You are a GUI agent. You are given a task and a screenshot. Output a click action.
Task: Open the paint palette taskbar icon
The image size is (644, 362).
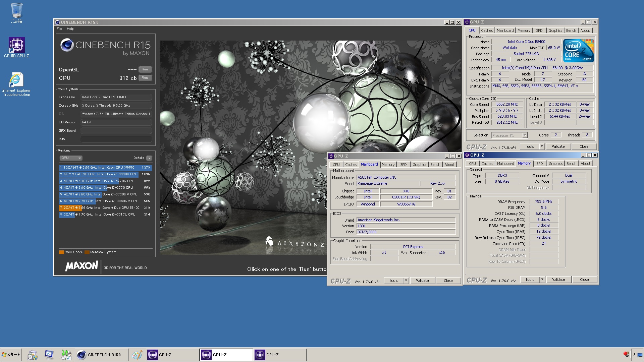tap(137, 355)
